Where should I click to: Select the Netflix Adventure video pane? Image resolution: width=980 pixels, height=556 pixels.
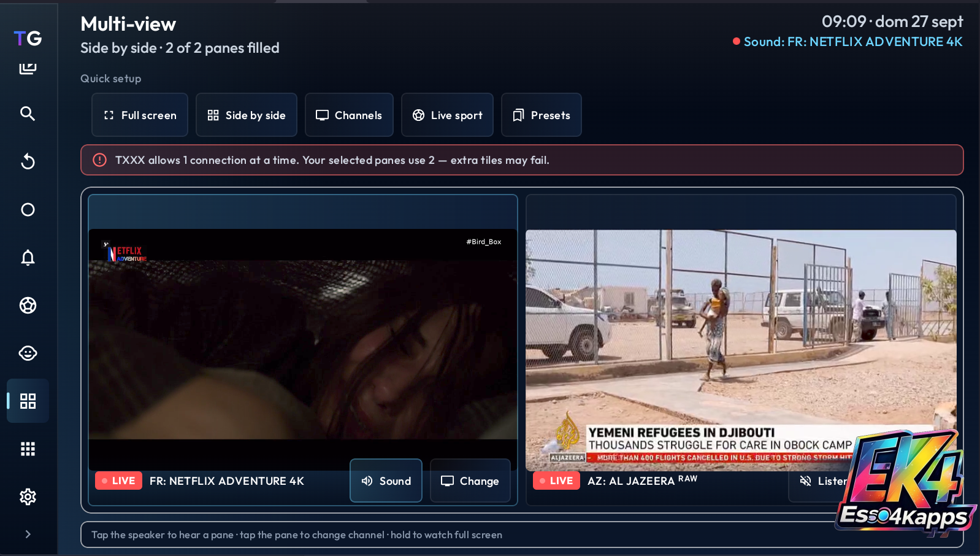303,350
